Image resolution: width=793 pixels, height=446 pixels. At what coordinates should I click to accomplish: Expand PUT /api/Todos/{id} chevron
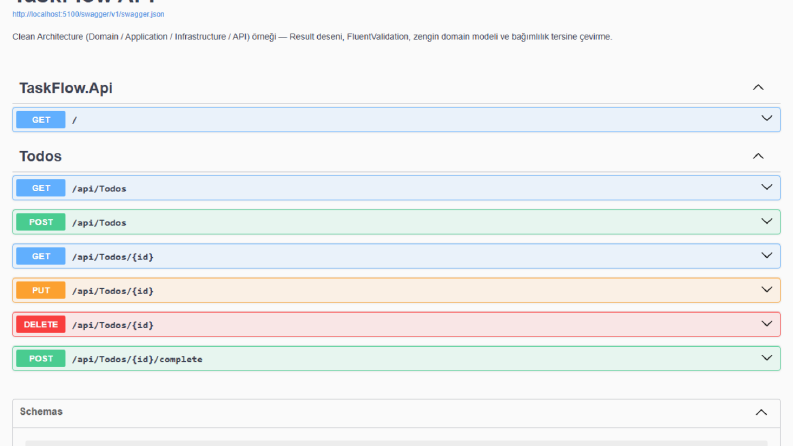point(767,290)
